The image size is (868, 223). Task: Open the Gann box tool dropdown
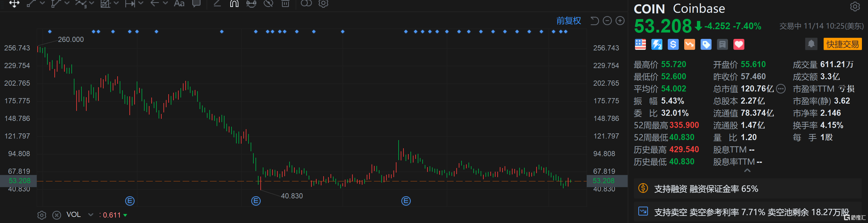point(116,3)
